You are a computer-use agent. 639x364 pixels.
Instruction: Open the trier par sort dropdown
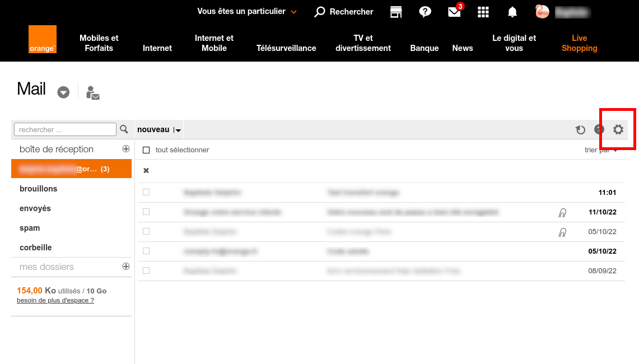coord(601,150)
